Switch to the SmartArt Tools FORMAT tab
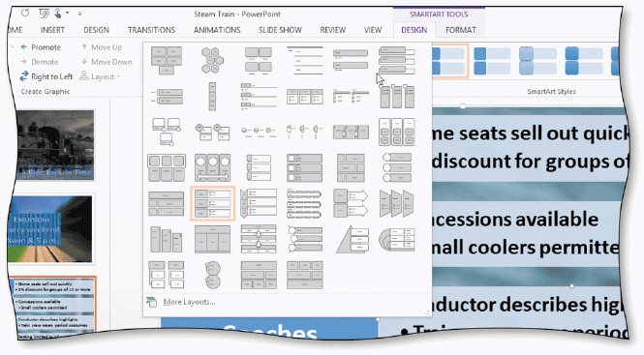Screen dimensions: 644x355 coord(460,30)
